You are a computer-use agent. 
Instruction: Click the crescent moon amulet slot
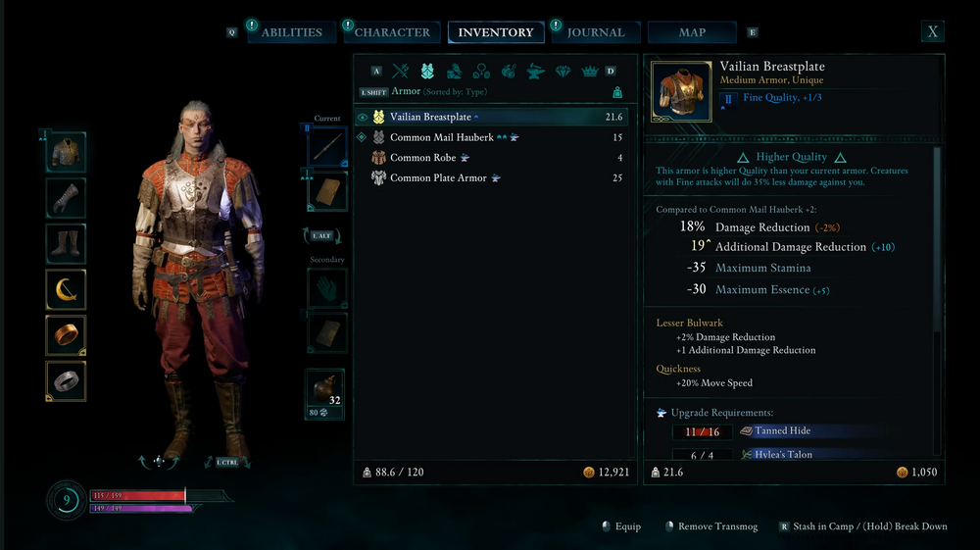(66, 289)
